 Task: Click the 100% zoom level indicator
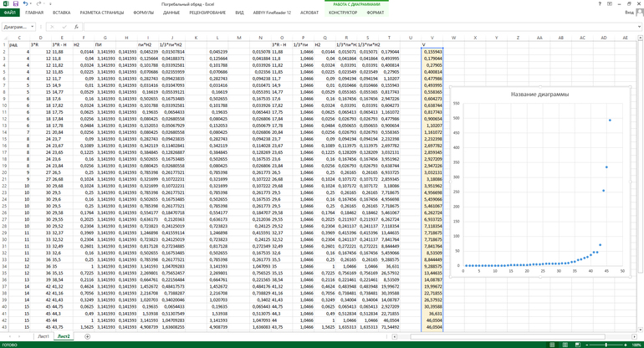(x=636, y=345)
